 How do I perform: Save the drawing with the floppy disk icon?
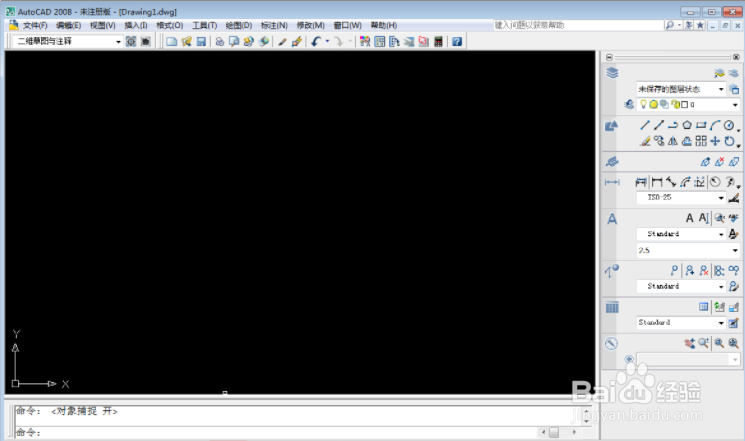[x=201, y=42]
